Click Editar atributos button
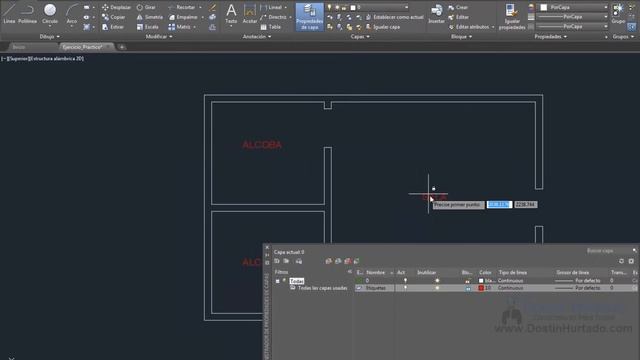Image resolution: width=640 pixels, height=360 pixels. coord(469,27)
